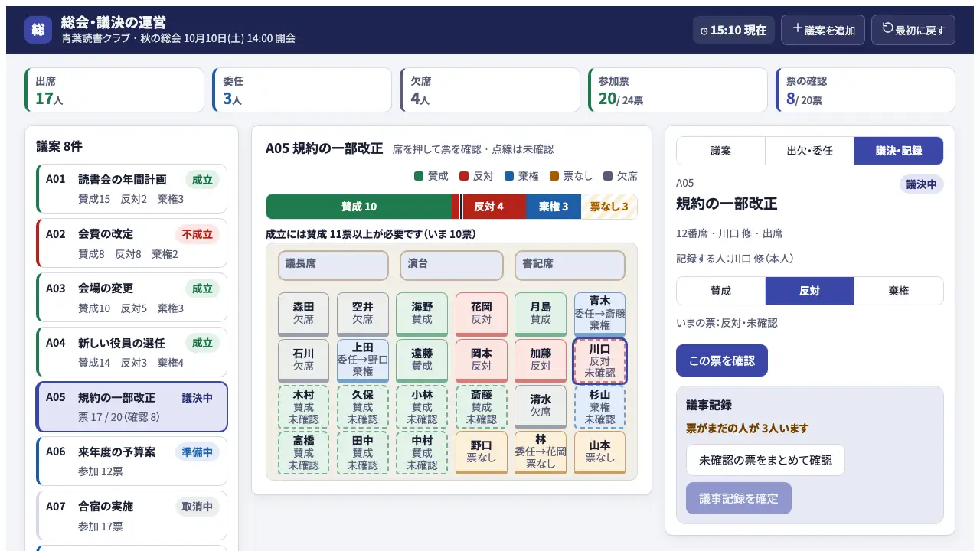This screenshot has height=551, width=980.
Task: Select agenda A06 来年度の予算案
Action: 132,461
